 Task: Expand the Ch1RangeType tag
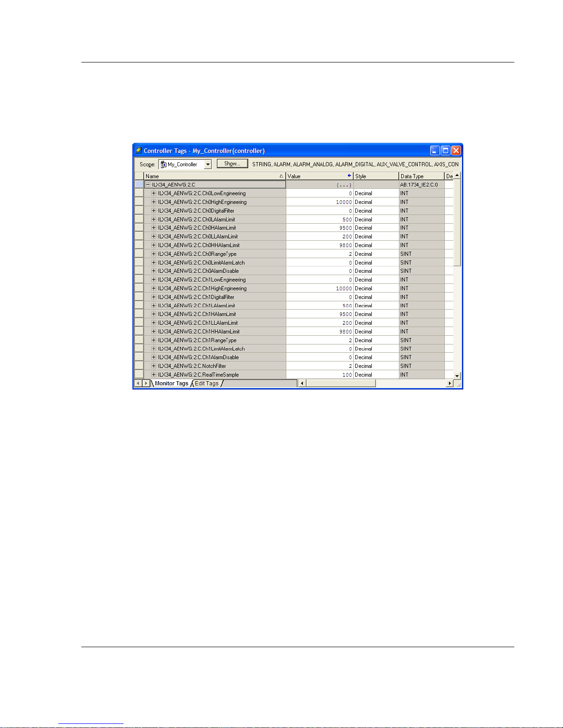point(154,340)
